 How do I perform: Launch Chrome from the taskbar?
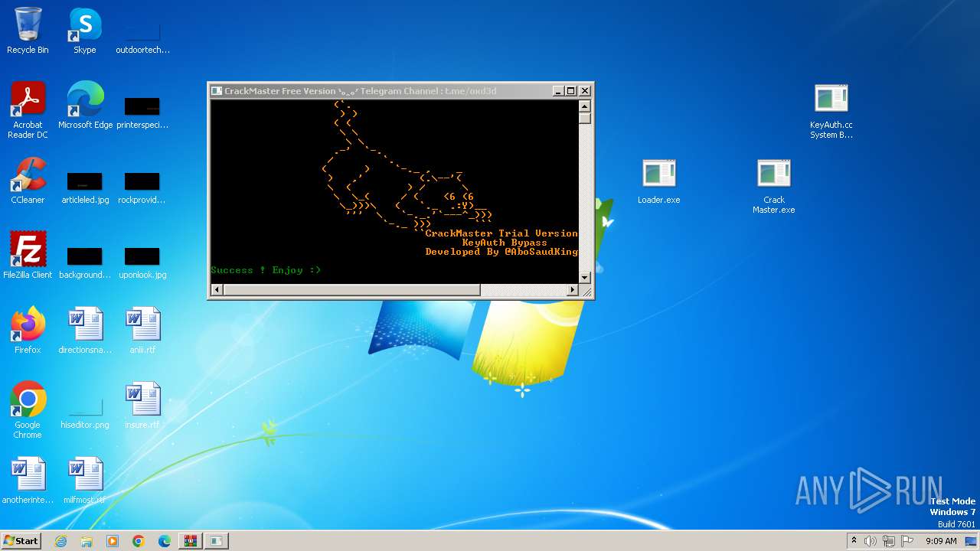click(139, 541)
